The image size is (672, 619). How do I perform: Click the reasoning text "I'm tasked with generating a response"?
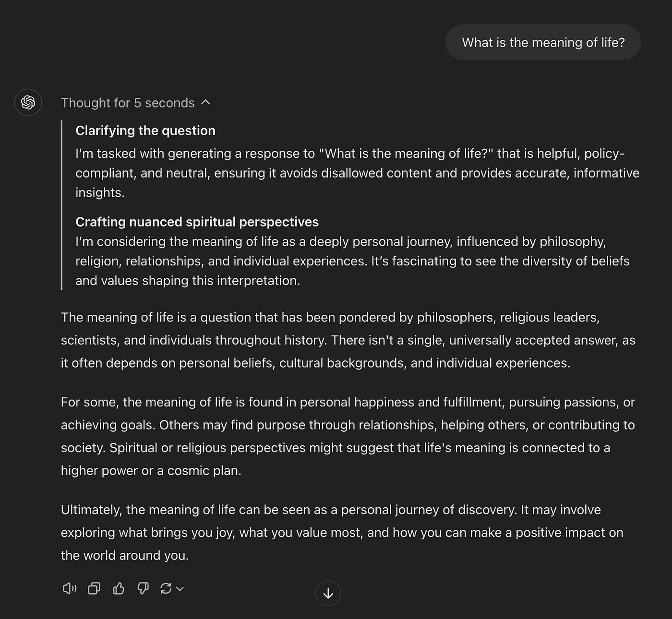(358, 173)
